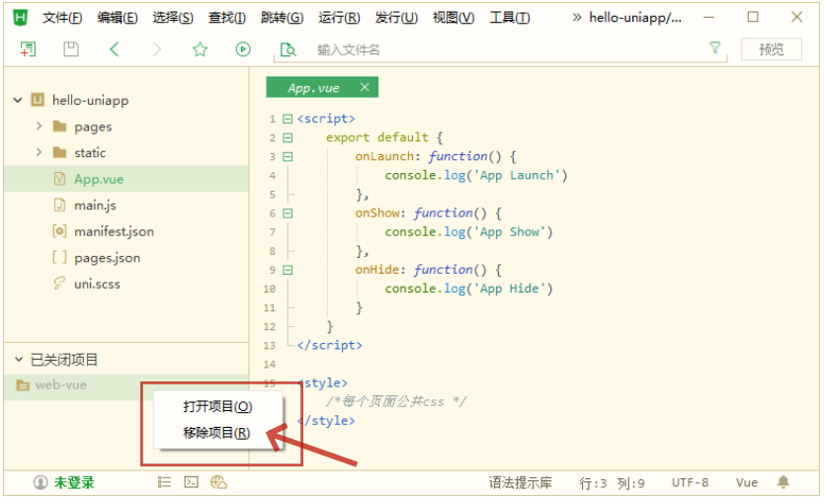Click the 输入文件名 search field

click(494, 49)
